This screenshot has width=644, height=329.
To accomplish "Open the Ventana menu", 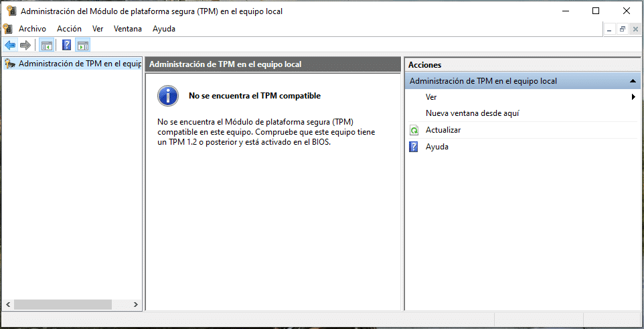I will point(128,29).
